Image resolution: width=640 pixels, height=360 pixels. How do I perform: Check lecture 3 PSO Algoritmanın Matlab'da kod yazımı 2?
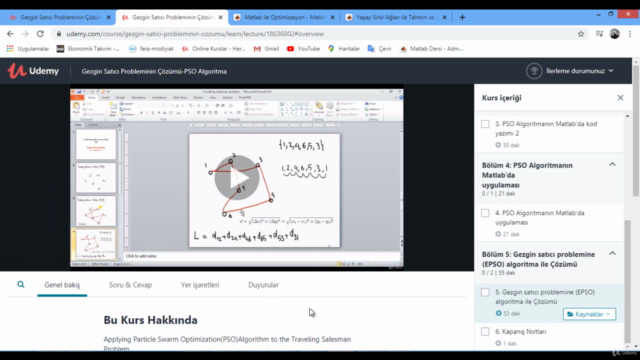click(x=485, y=124)
